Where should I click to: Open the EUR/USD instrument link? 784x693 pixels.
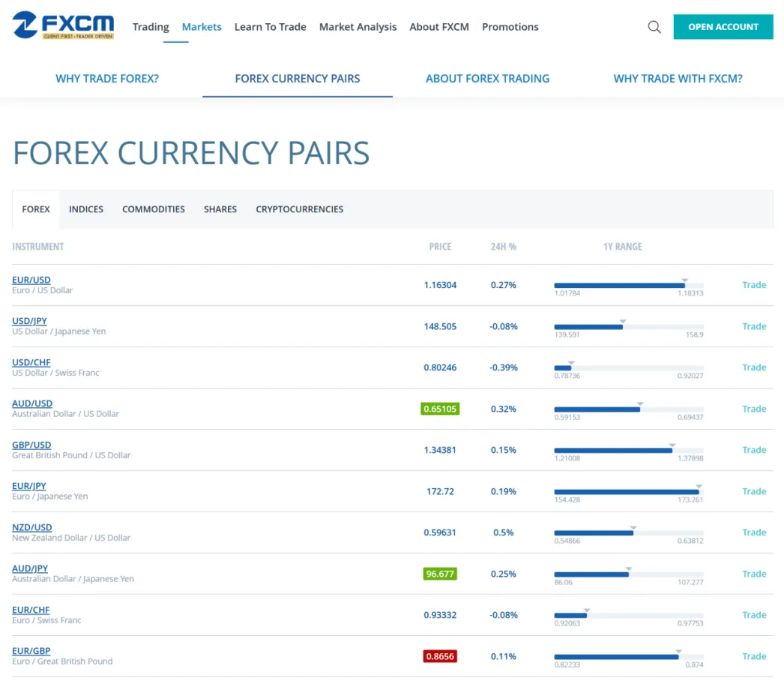(x=31, y=280)
